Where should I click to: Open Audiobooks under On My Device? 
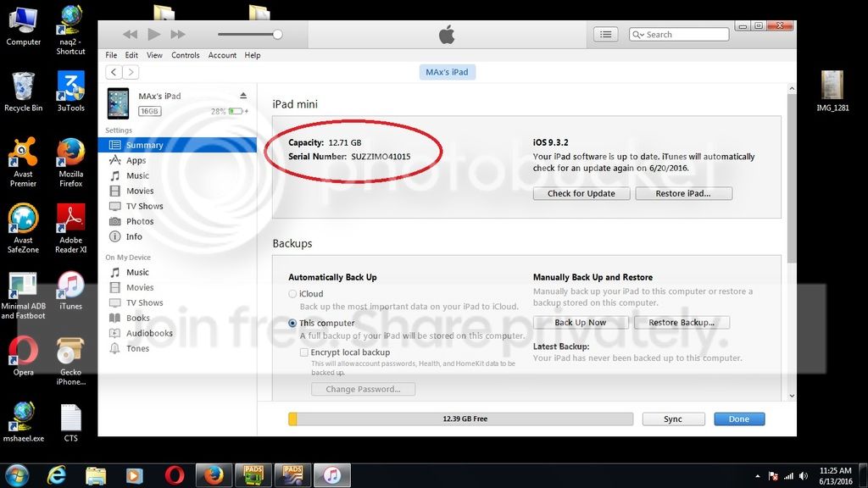click(x=149, y=334)
